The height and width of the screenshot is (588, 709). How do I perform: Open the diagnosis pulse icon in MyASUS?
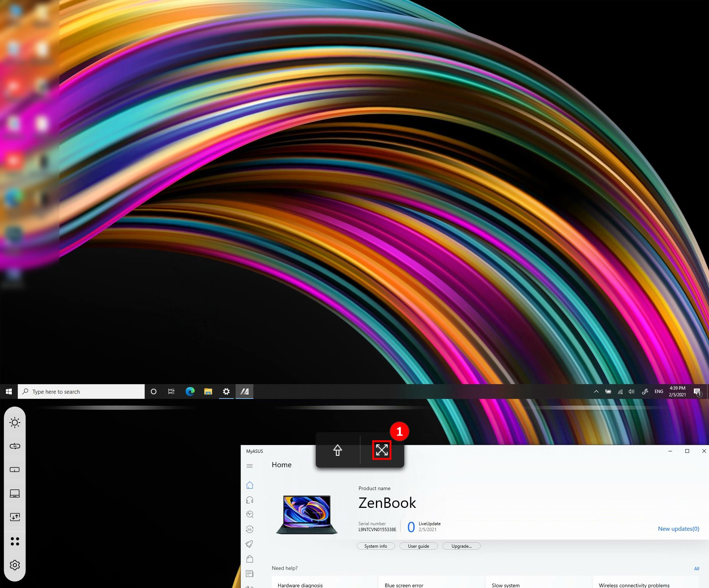pos(250,514)
